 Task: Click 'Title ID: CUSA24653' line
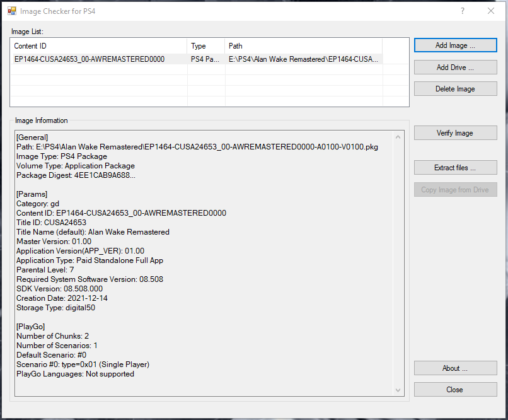pyautogui.click(x=51, y=223)
